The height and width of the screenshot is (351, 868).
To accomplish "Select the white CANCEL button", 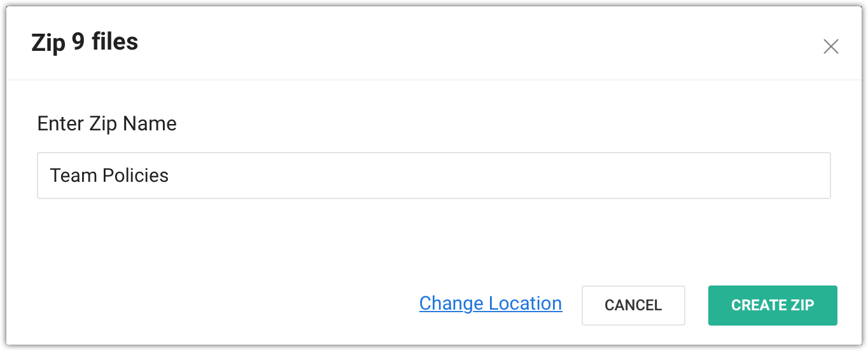I will coord(633,305).
